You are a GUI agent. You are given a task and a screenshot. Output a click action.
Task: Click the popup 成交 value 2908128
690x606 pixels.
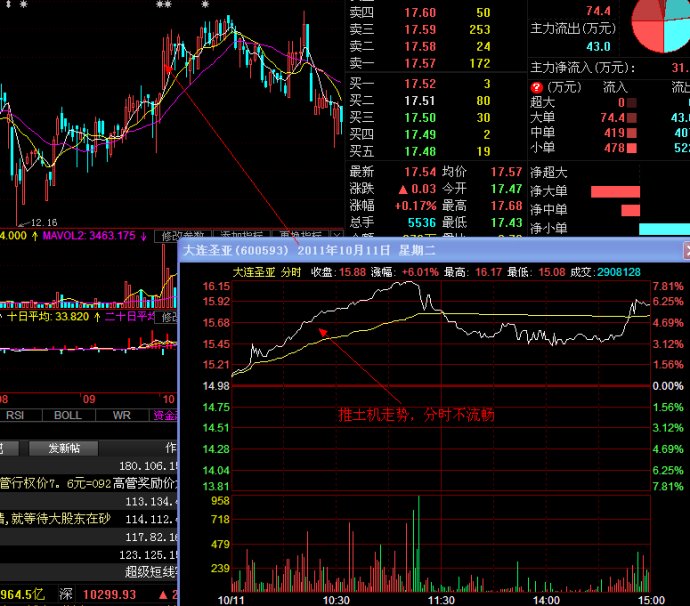tap(619, 272)
